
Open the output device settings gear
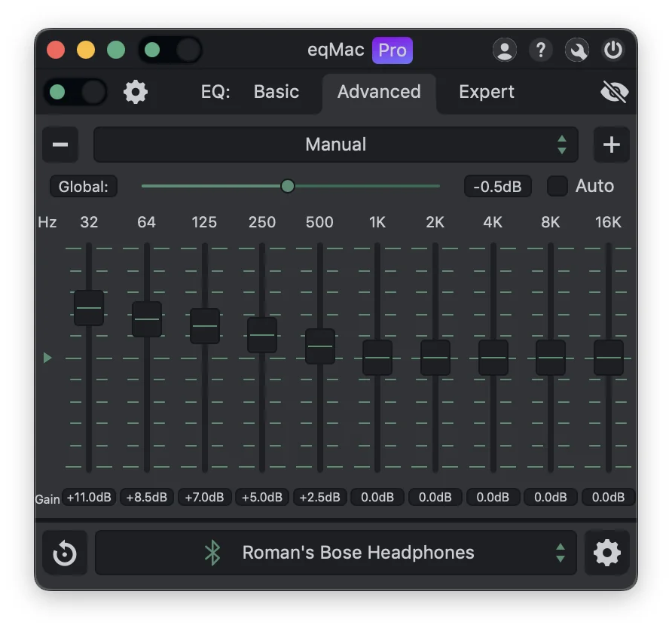click(x=607, y=552)
